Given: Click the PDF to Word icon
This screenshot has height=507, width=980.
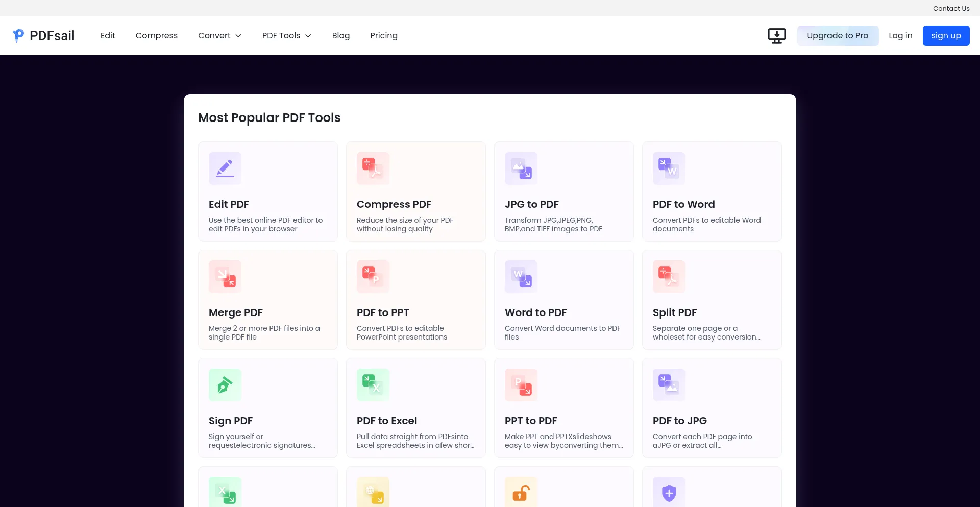Looking at the screenshot, I should point(669,168).
